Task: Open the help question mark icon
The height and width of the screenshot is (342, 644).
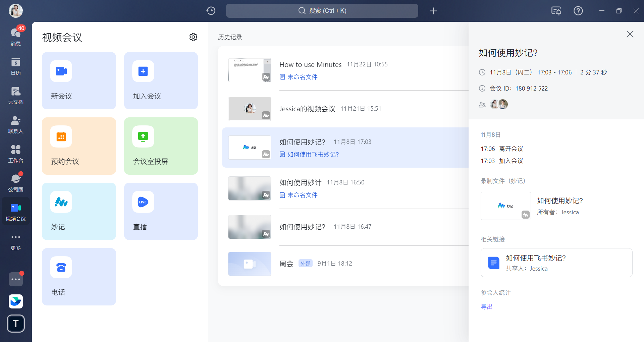Action: (x=578, y=11)
